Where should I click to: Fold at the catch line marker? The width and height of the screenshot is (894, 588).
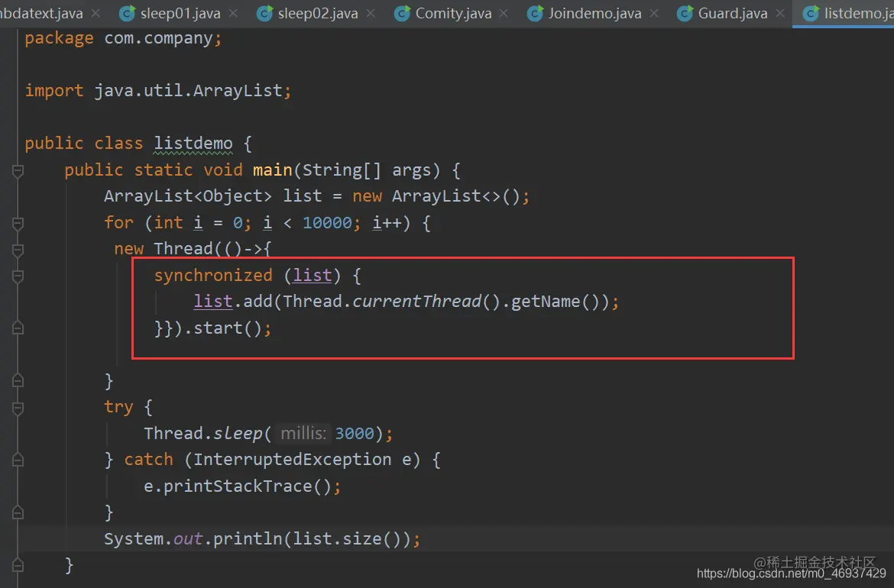point(18,460)
